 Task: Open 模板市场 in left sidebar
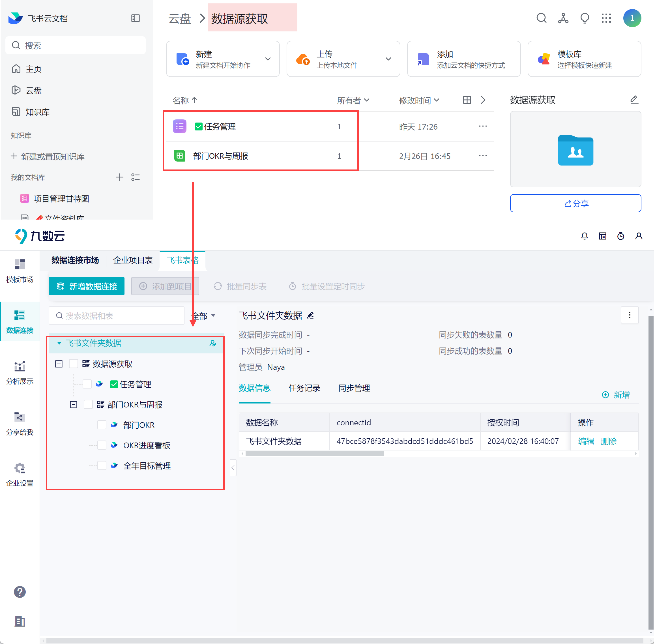[20, 271]
